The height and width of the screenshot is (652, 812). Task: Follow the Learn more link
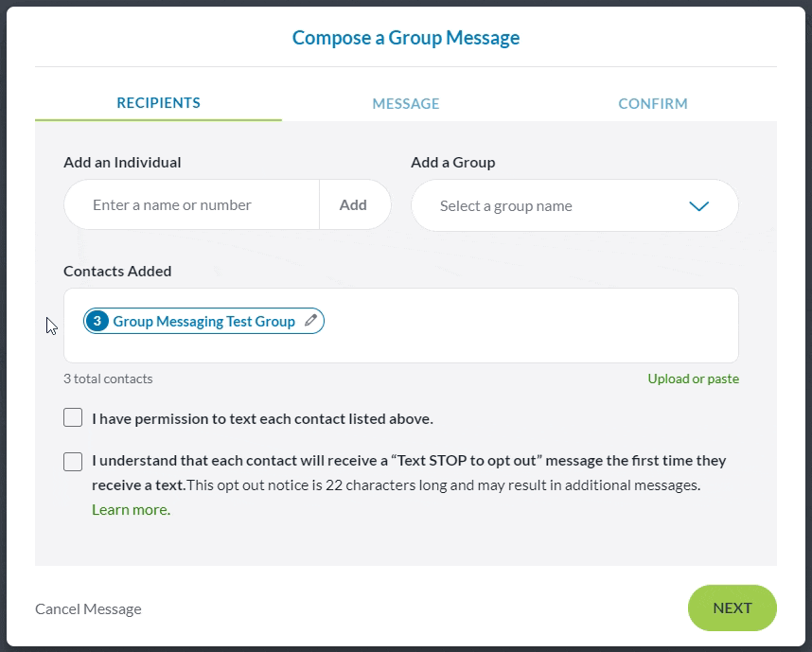coord(131,509)
